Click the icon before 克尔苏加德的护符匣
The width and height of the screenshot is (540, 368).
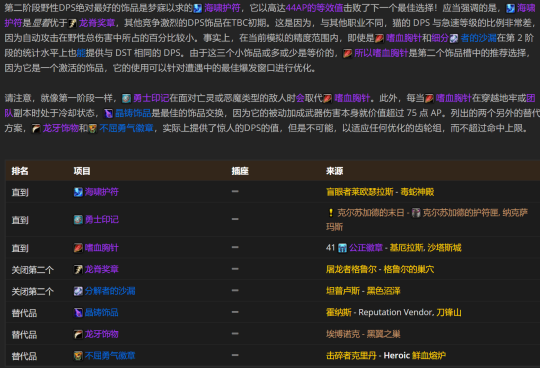coord(416,213)
